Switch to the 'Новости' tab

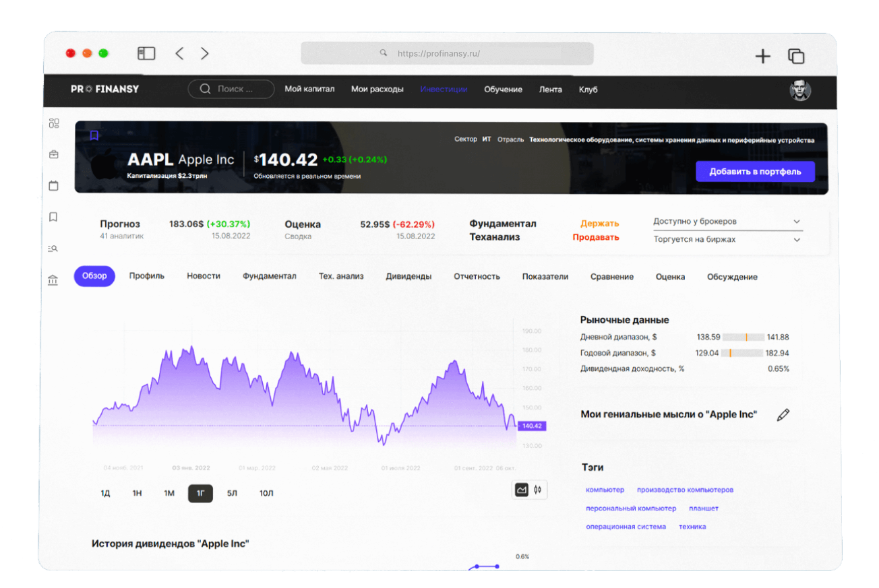point(204,276)
